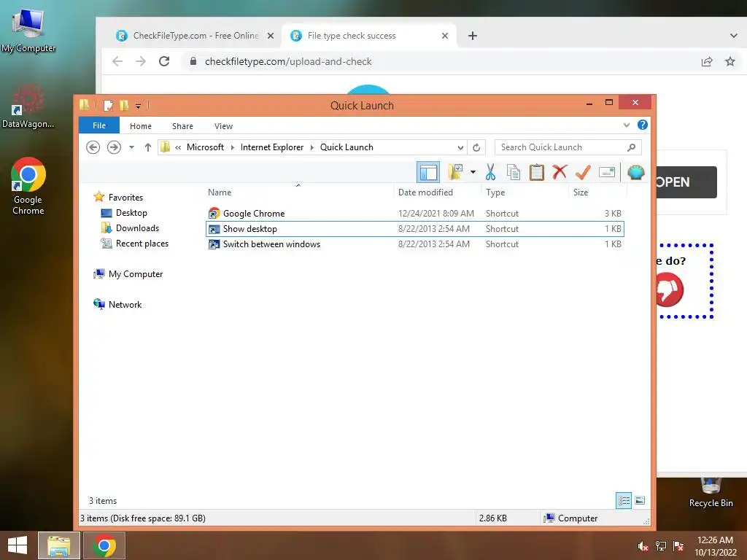Open Windows Start button
The height and width of the screenshot is (560, 747).
click(18, 545)
